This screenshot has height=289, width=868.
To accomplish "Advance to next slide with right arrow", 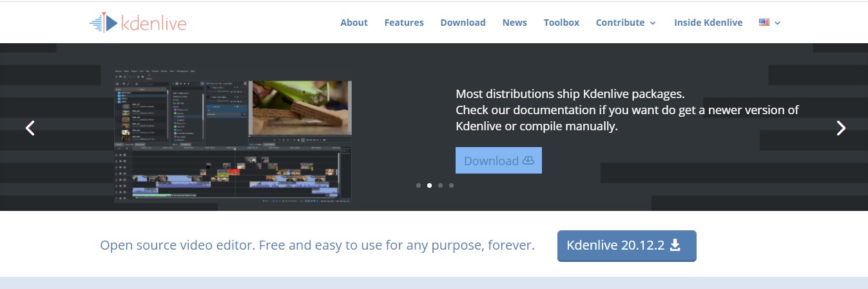I will (x=840, y=128).
